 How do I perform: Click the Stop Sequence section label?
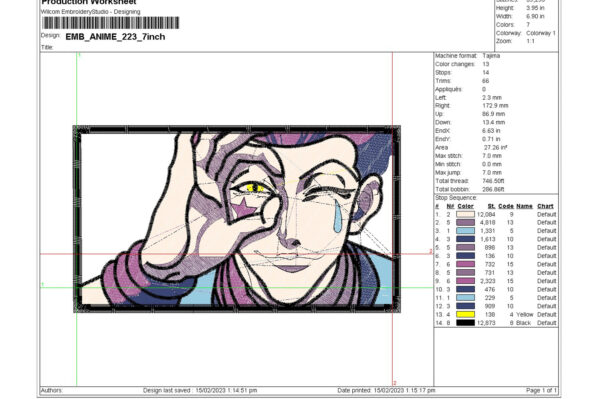point(456,198)
